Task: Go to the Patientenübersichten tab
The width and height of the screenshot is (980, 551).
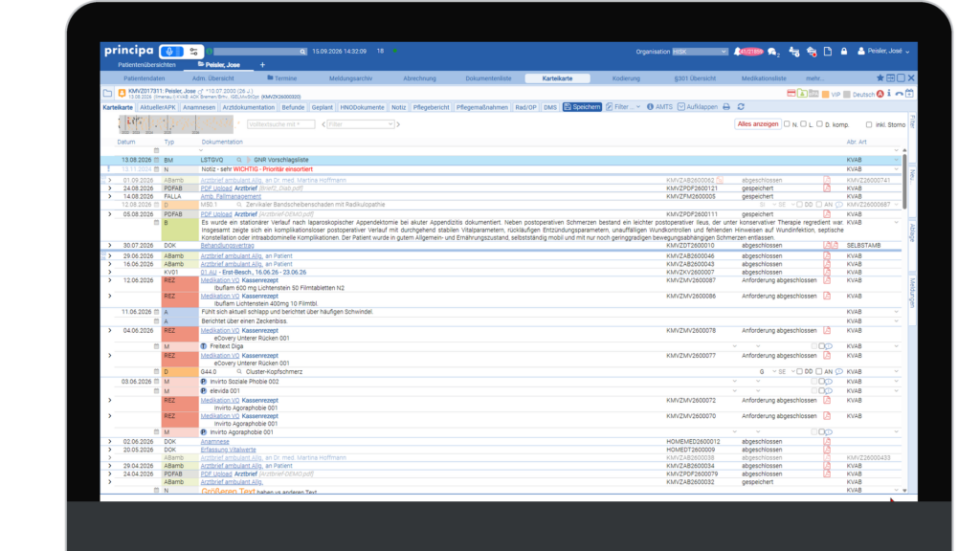Action: (146, 65)
